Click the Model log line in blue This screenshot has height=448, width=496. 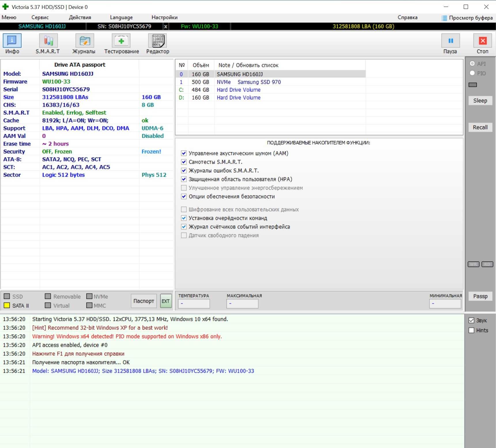point(143,371)
